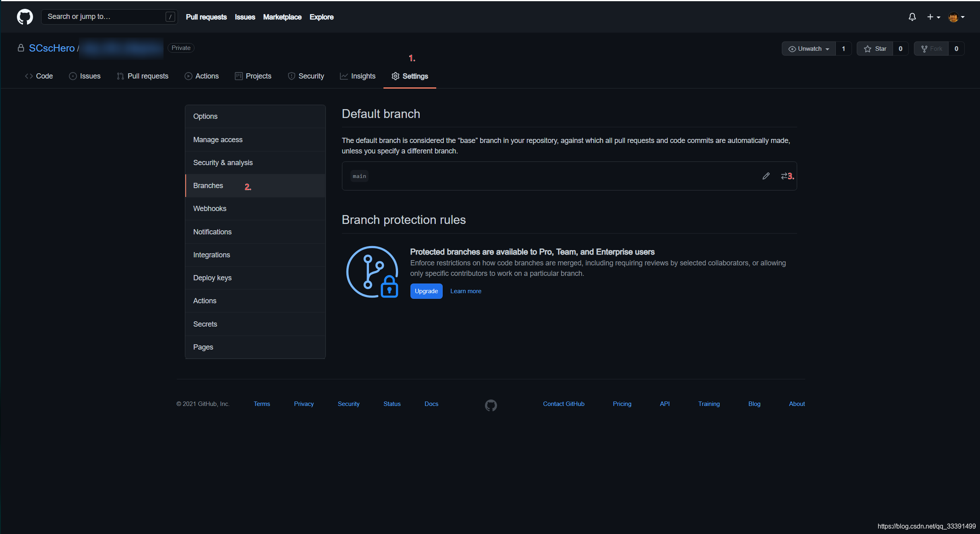The image size is (980, 534).
Task: Switch to the Insights tab
Action: [x=358, y=76]
